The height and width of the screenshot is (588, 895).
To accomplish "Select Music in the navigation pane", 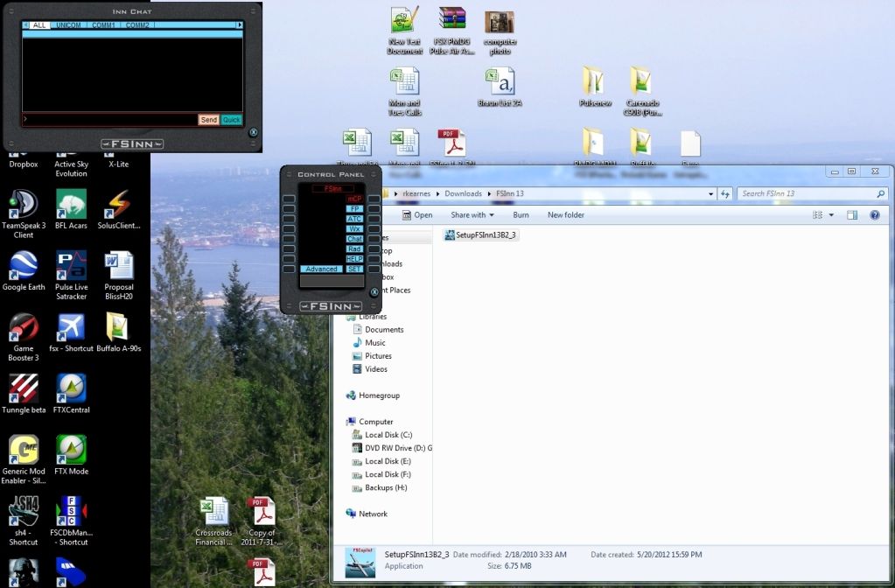I will (x=368, y=342).
